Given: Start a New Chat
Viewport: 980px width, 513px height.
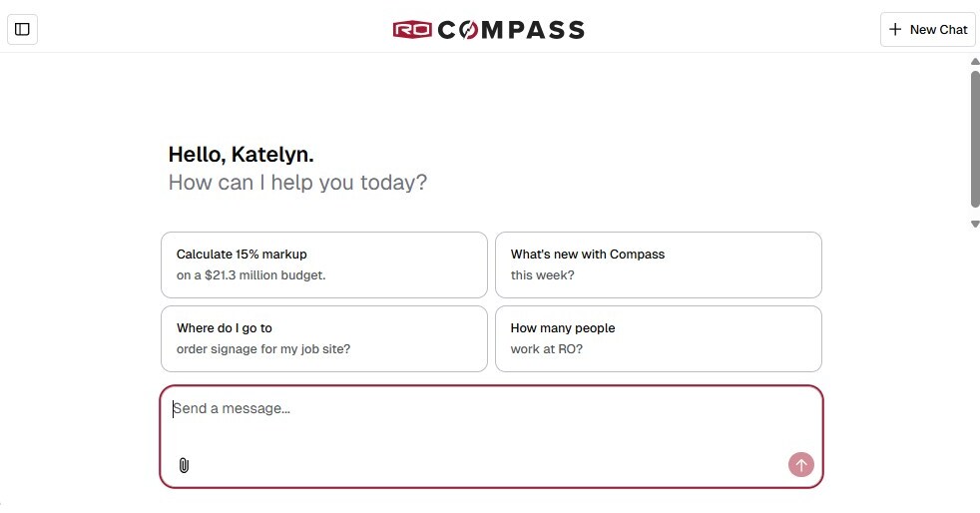Looking at the screenshot, I should tap(928, 30).
